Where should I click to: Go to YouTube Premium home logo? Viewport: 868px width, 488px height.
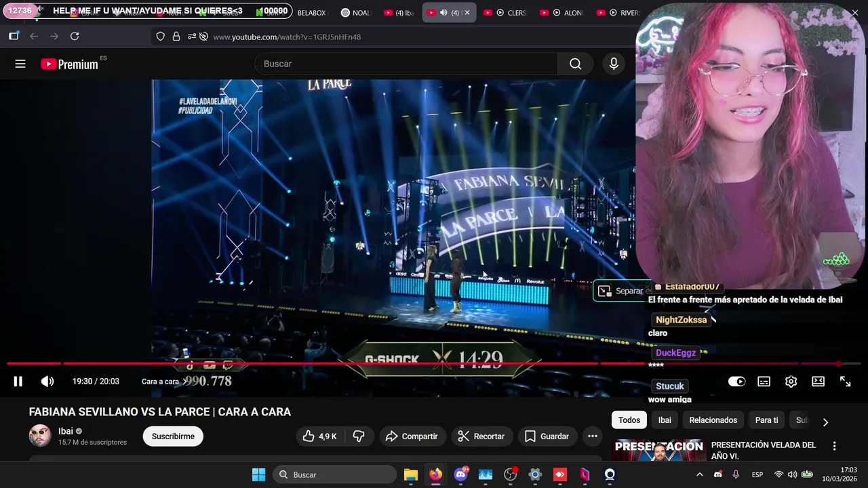pyautogui.click(x=69, y=64)
